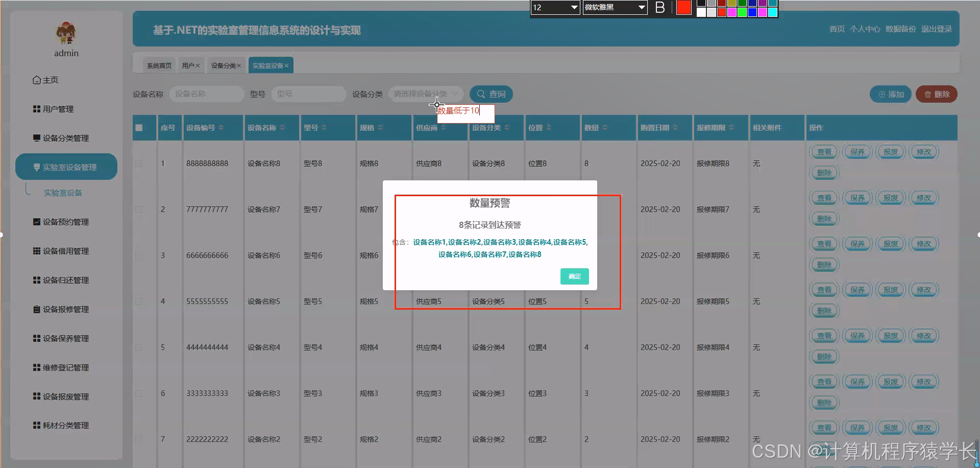Pick the lime green color swatch
980x468 pixels.
pyautogui.click(x=742, y=12)
